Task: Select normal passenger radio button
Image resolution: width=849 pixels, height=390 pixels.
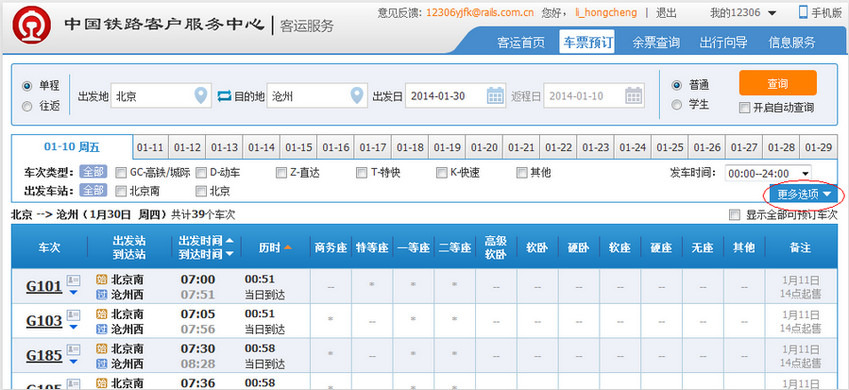Action: [676, 85]
